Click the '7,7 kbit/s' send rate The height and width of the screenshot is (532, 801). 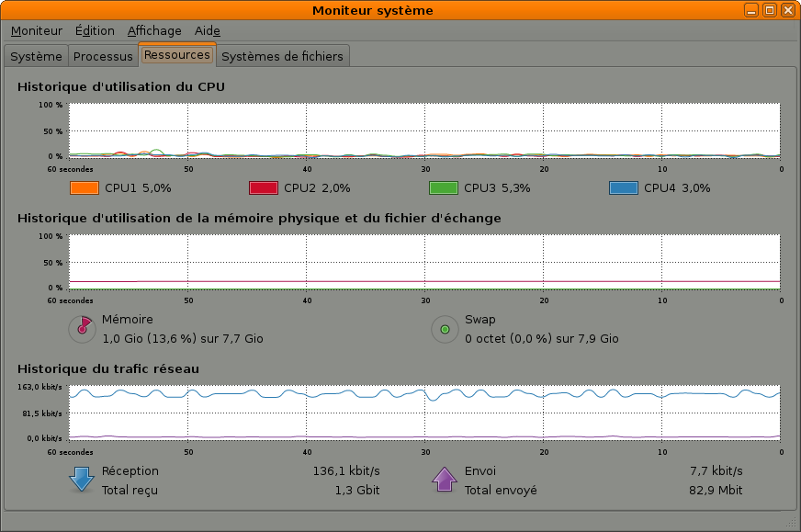[716, 470]
